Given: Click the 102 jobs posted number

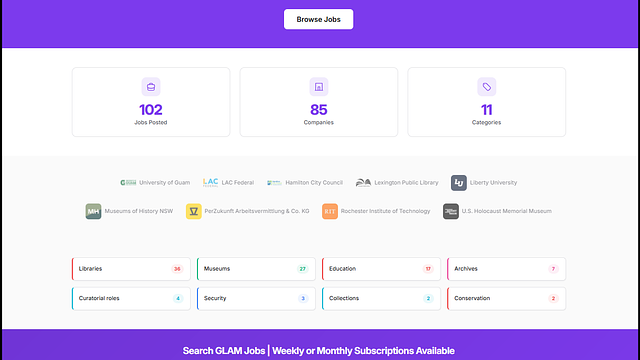Looking at the screenshot, I should click(x=151, y=109).
